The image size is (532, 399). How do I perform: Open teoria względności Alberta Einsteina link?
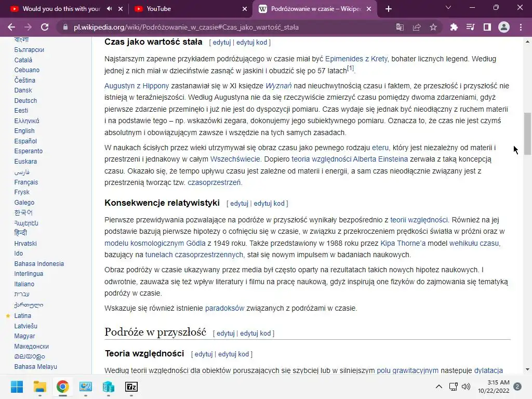[x=350, y=159]
